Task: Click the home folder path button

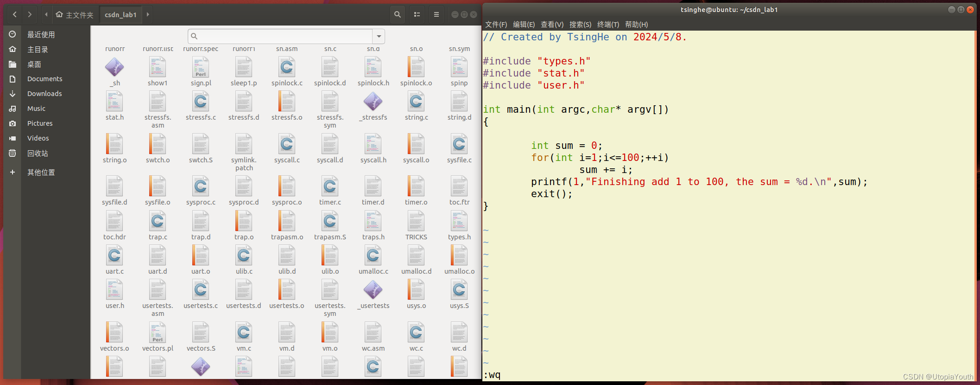Action: click(x=75, y=15)
